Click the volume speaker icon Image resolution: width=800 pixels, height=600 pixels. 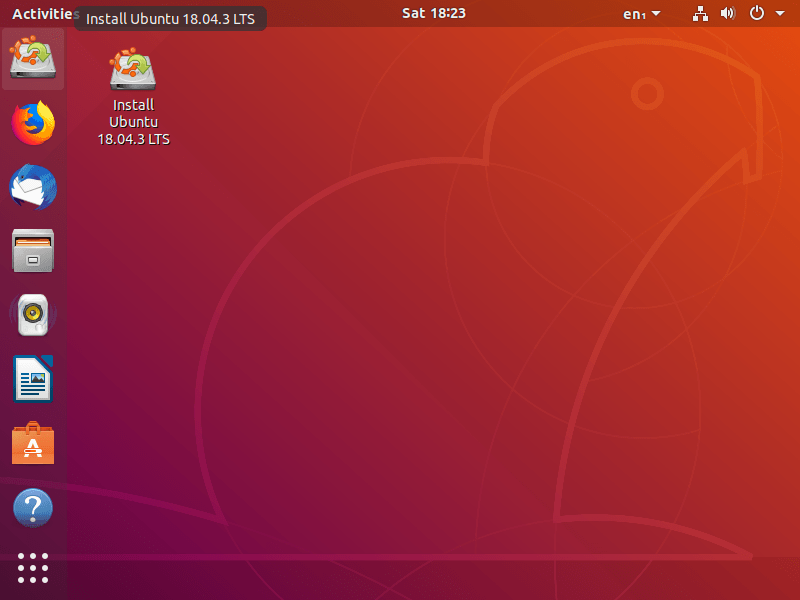728,13
